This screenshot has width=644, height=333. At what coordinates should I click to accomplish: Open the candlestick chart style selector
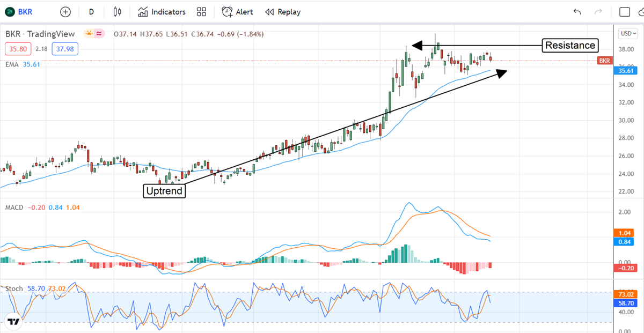[118, 12]
